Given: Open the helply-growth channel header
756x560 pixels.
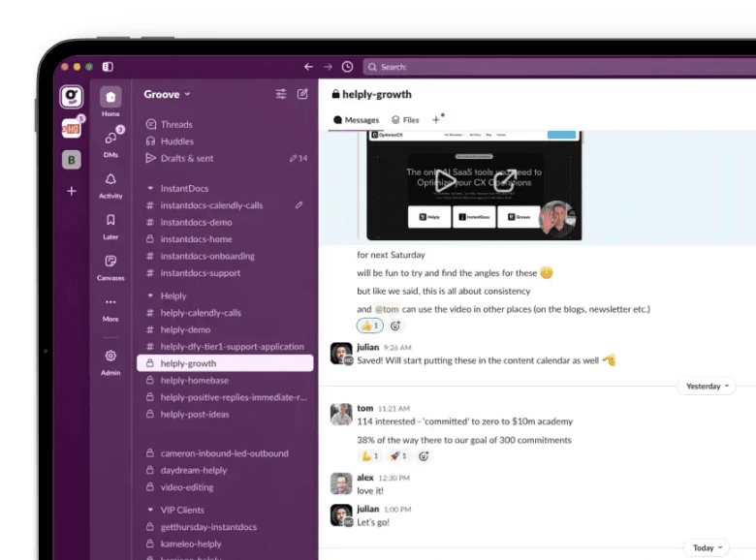Looking at the screenshot, I should point(372,94).
